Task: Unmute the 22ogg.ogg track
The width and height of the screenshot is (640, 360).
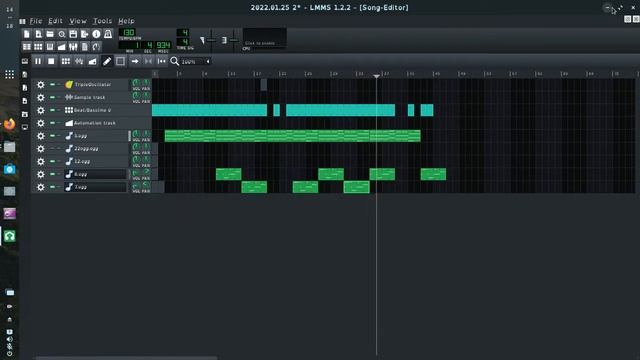Action: tap(52, 149)
